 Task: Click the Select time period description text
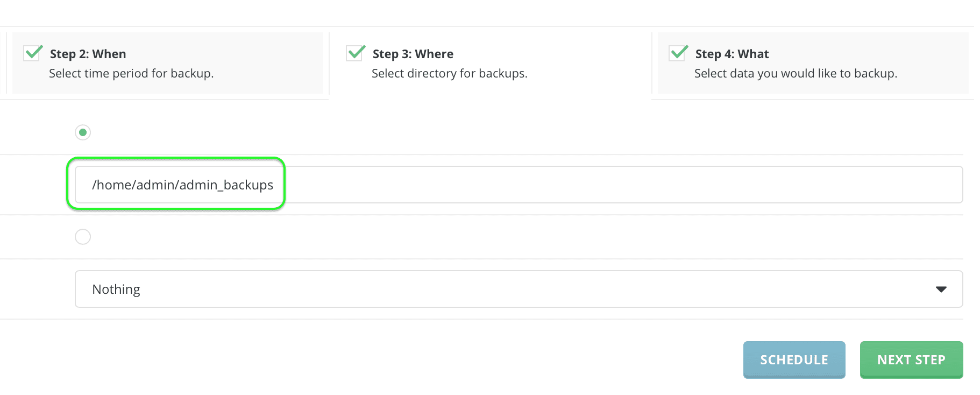(131, 73)
